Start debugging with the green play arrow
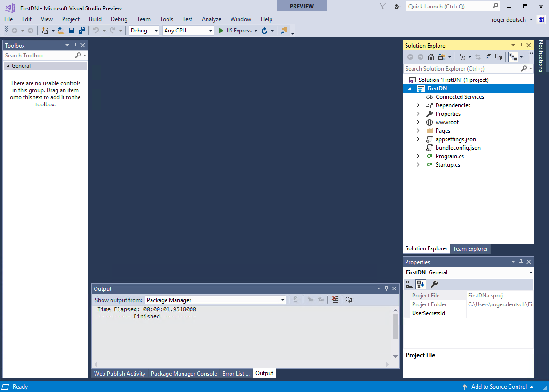The height and width of the screenshot is (392, 549). click(x=221, y=31)
